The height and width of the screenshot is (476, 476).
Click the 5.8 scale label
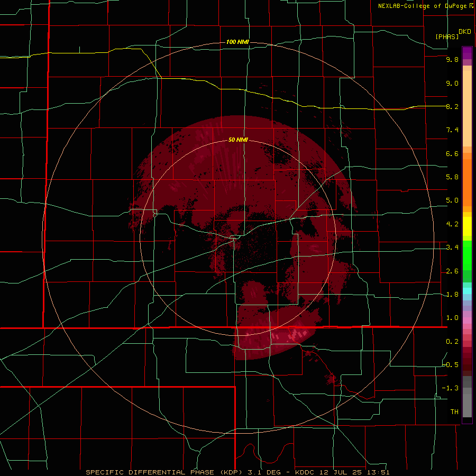pyautogui.click(x=452, y=177)
